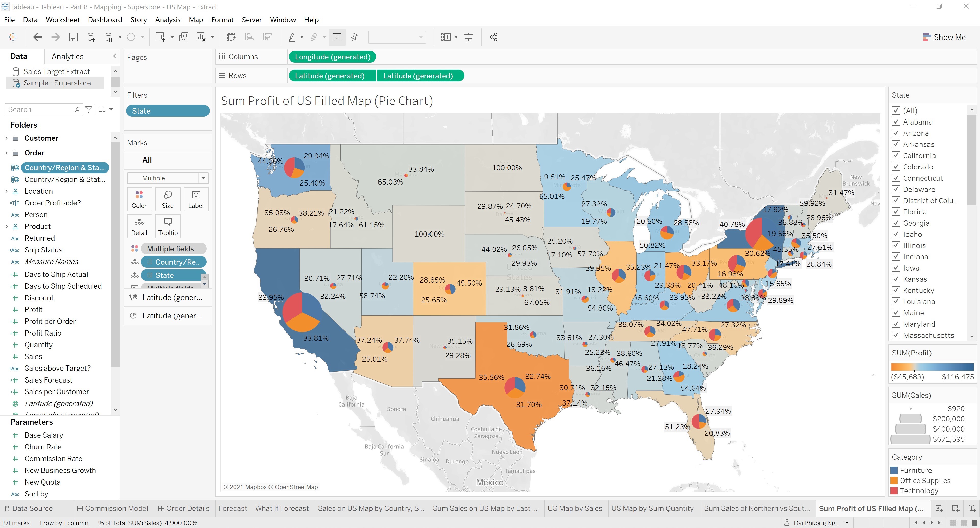
Task: Open the mark type dropdown showing Multiple
Action: (x=167, y=178)
